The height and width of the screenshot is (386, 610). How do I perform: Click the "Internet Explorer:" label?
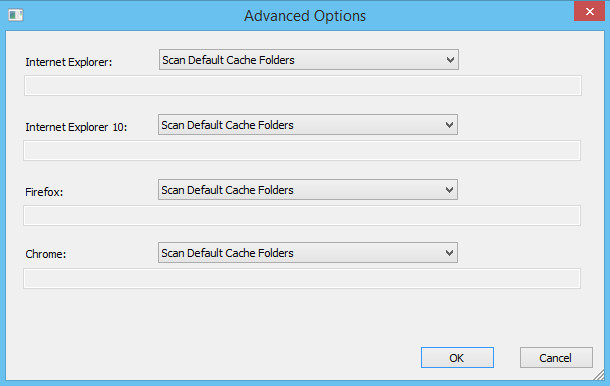pos(68,62)
